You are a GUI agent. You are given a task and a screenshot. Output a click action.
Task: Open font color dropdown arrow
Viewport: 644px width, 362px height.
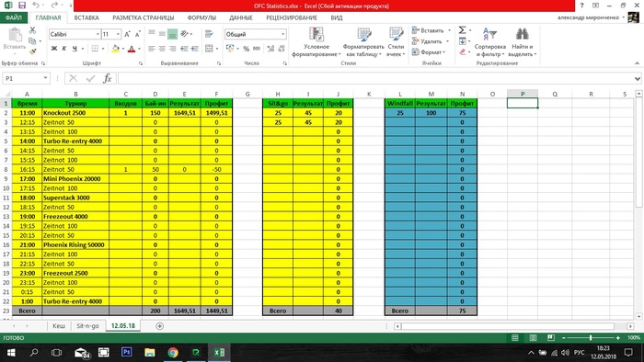(x=139, y=49)
